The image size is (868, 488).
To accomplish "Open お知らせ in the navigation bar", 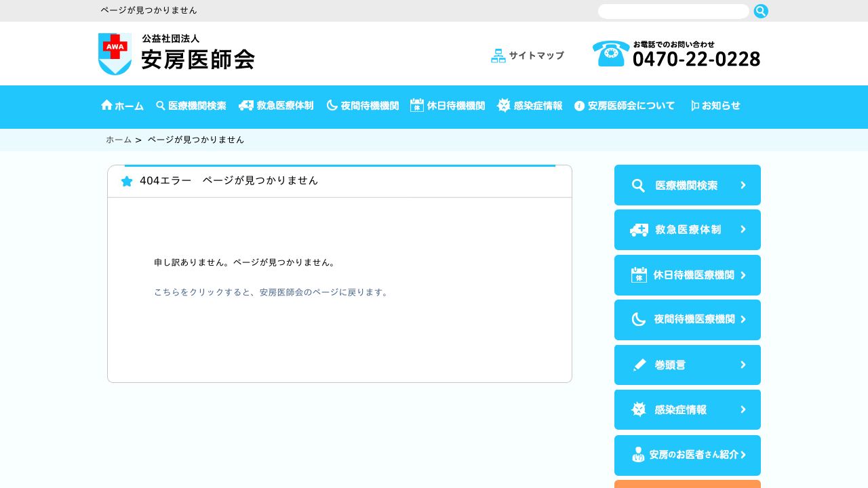I will click(715, 106).
